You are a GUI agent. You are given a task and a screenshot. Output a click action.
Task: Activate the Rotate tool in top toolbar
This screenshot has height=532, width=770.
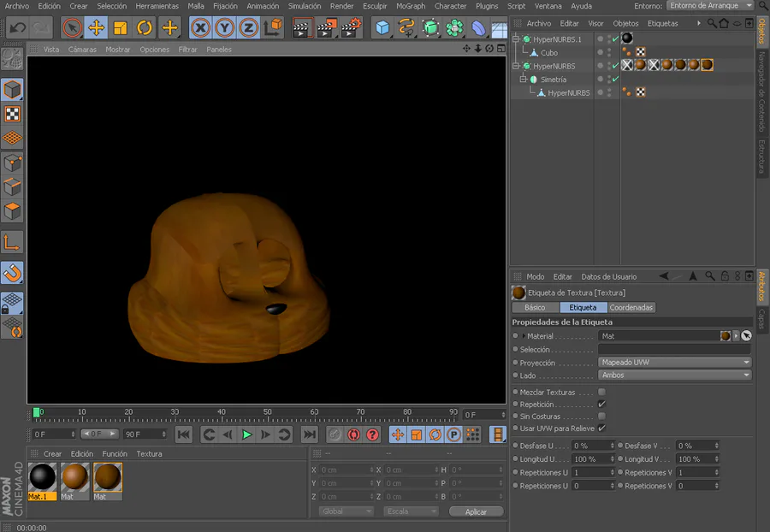[x=145, y=28]
